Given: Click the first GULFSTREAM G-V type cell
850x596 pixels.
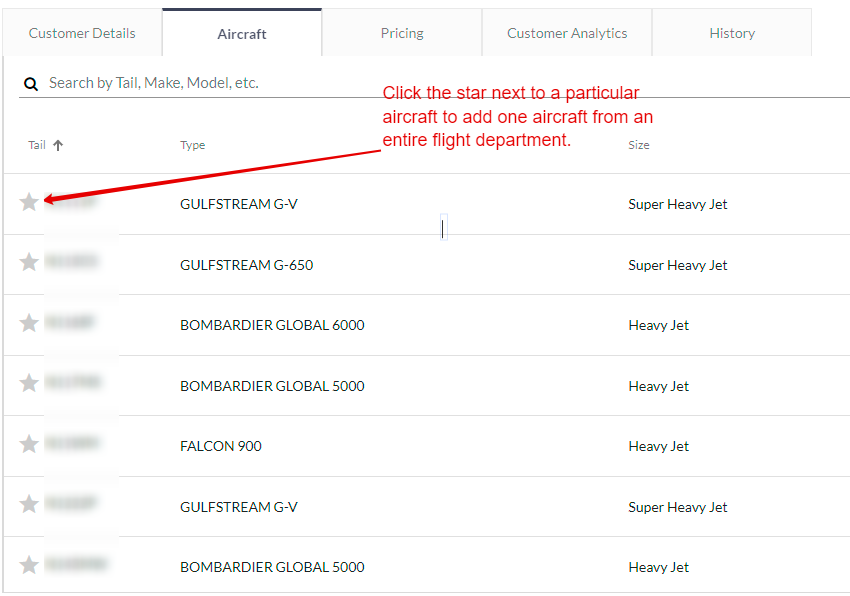Looking at the screenshot, I should click(x=239, y=204).
